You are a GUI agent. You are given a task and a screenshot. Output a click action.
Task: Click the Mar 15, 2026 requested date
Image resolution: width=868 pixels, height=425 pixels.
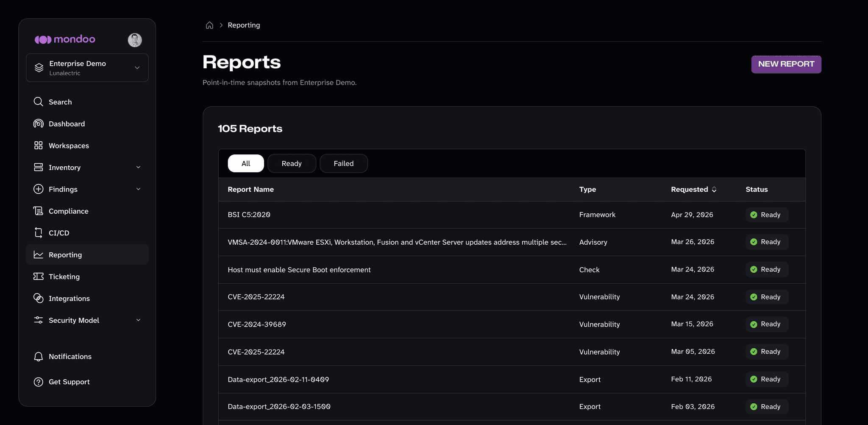tap(692, 324)
